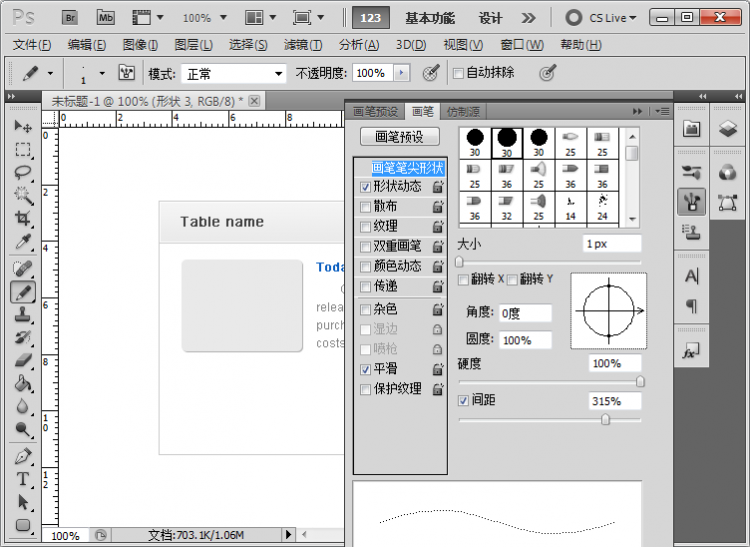Enable the 双重画笔 checkbox

365,247
